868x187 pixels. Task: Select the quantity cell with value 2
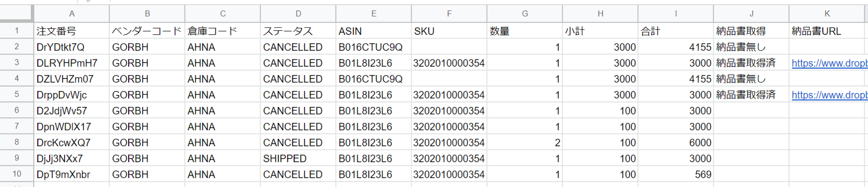click(525, 143)
